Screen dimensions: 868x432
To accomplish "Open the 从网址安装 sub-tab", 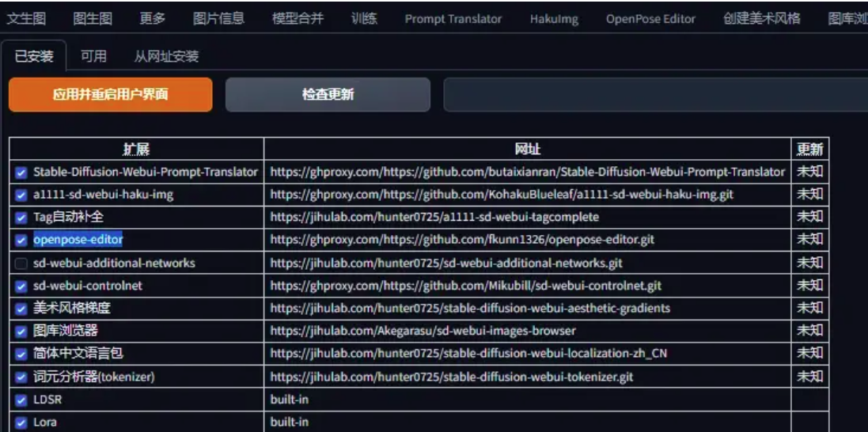I will [x=166, y=56].
